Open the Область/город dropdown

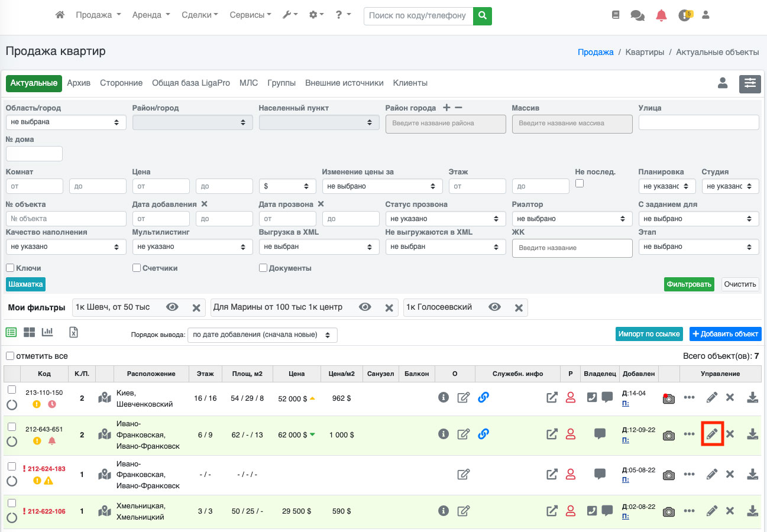[x=66, y=122]
